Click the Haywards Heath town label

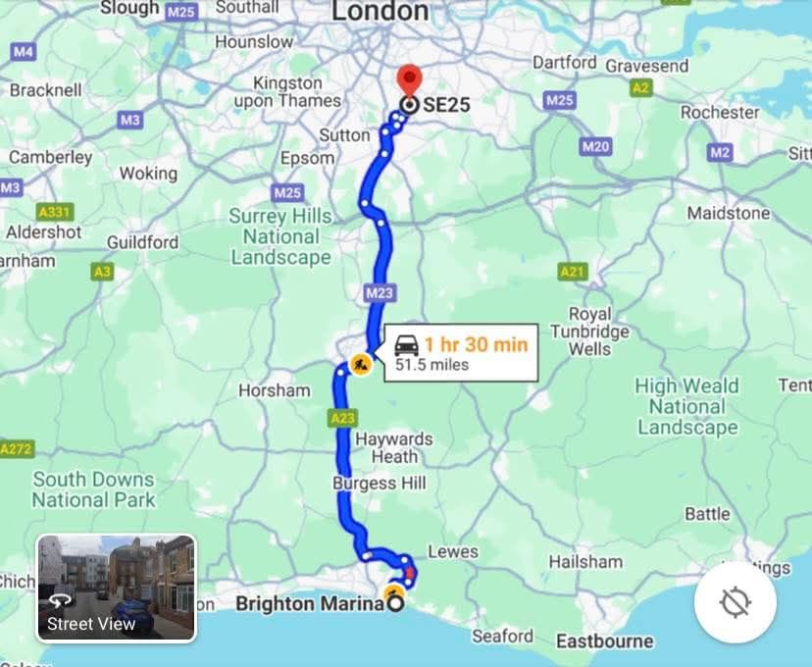[394, 448]
